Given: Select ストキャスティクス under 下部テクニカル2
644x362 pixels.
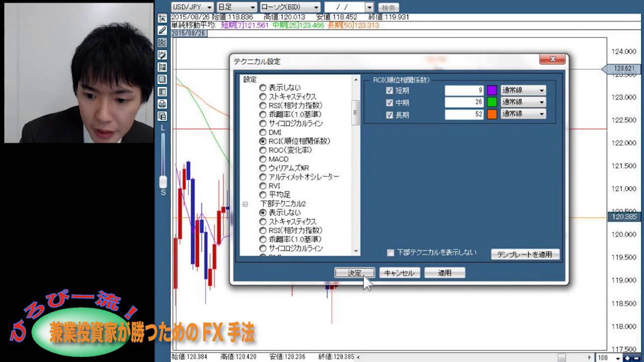Looking at the screenshot, I should 263,222.
